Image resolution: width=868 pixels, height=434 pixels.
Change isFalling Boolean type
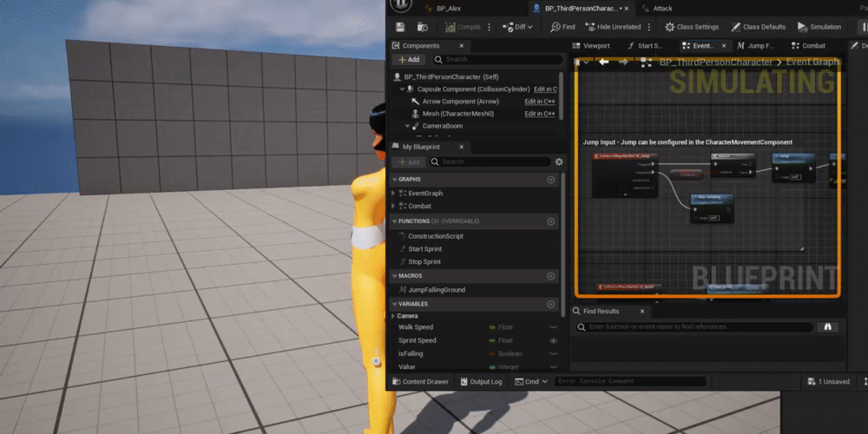coord(505,354)
